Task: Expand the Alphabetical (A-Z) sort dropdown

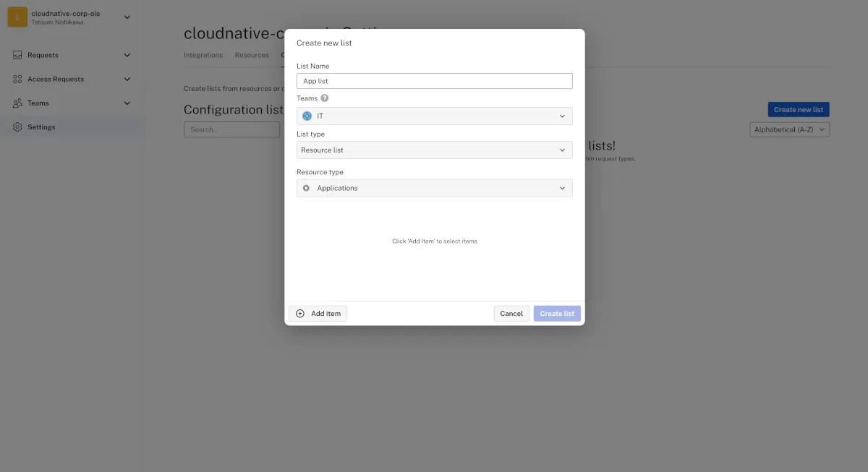Action: (789, 129)
